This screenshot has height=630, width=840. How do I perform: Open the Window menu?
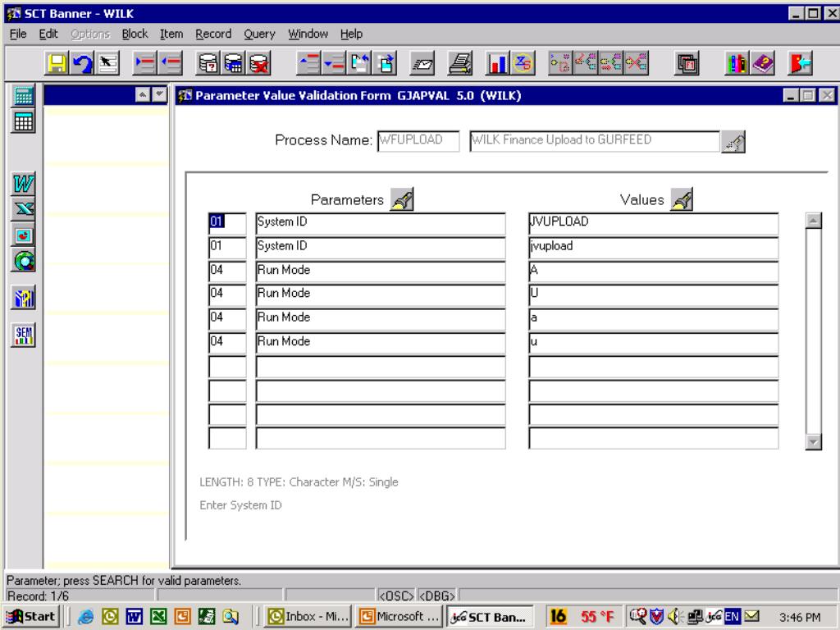click(308, 34)
